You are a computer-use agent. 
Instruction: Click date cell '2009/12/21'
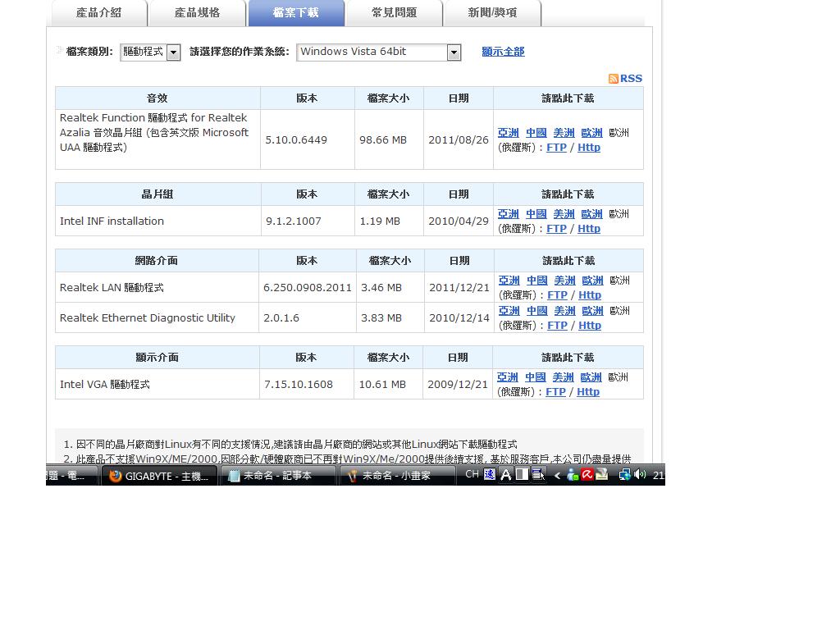[x=458, y=385]
